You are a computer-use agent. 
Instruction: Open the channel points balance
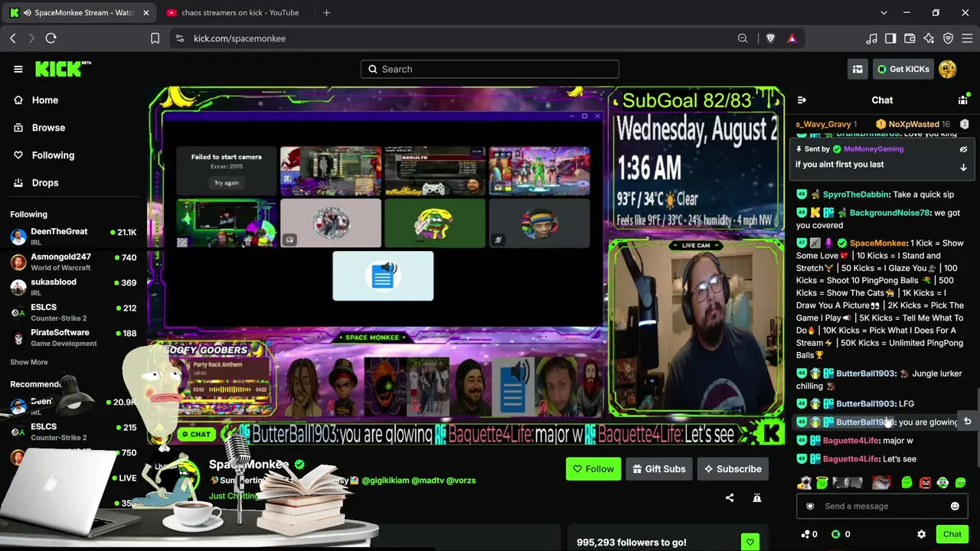point(808,534)
